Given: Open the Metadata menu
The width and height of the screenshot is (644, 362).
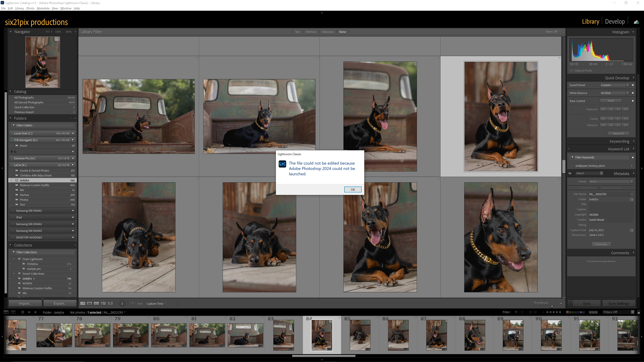Looking at the screenshot, I should pyautogui.click(x=43, y=8).
